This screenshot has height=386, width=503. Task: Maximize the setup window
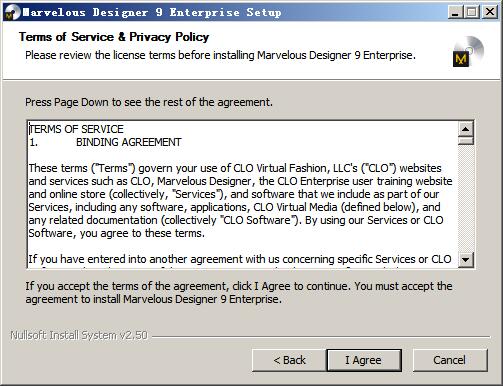[x=472, y=12]
